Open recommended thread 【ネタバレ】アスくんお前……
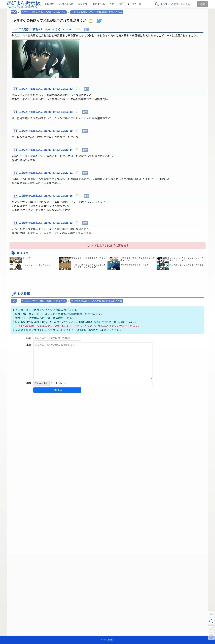Image resolution: width=215 pixels, height=644 pixels. [37, 265]
